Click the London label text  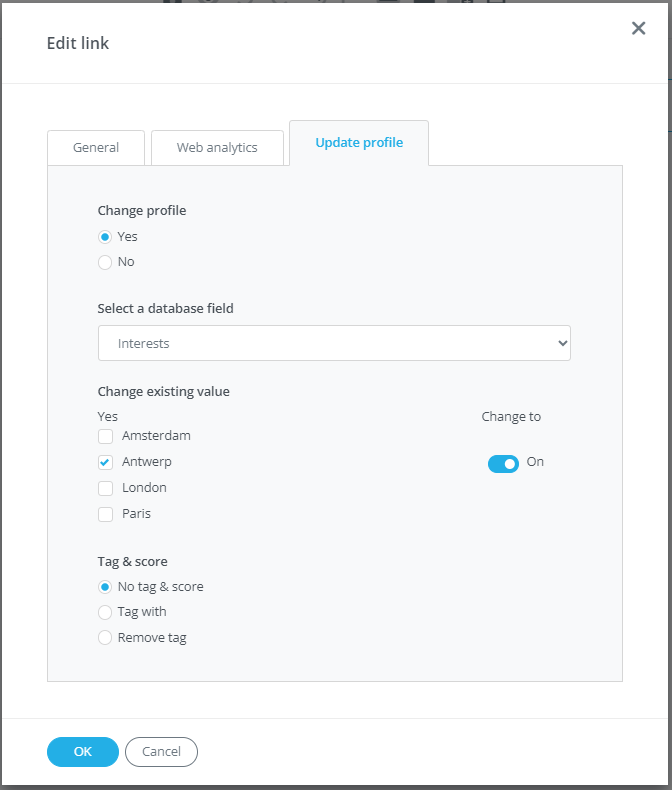(144, 488)
